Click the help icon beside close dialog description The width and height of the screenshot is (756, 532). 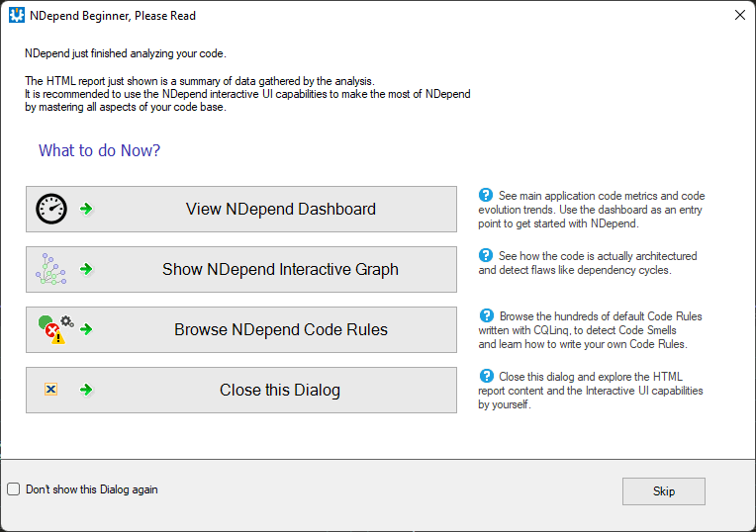pos(487,376)
